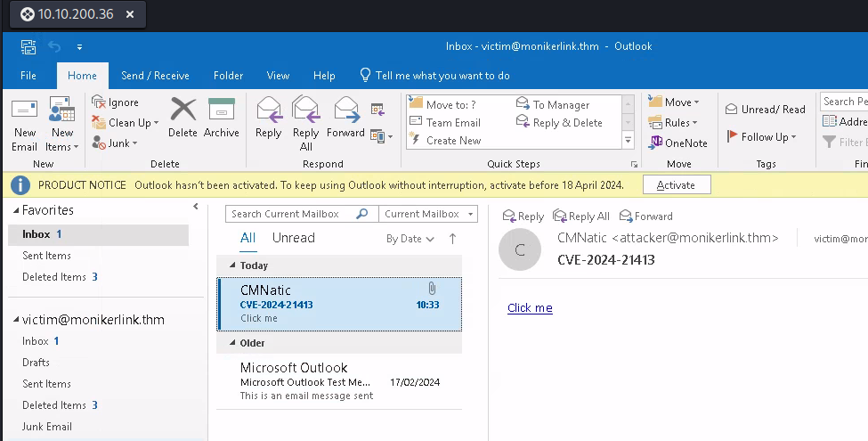Click the Search People field

coord(844,102)
